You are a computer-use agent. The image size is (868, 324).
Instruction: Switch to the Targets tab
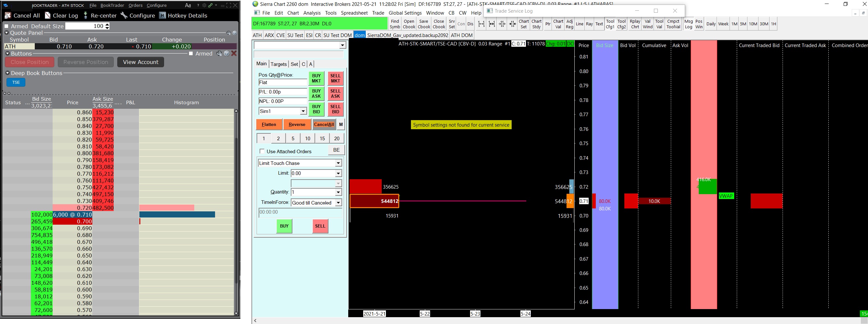pos(279,64)
